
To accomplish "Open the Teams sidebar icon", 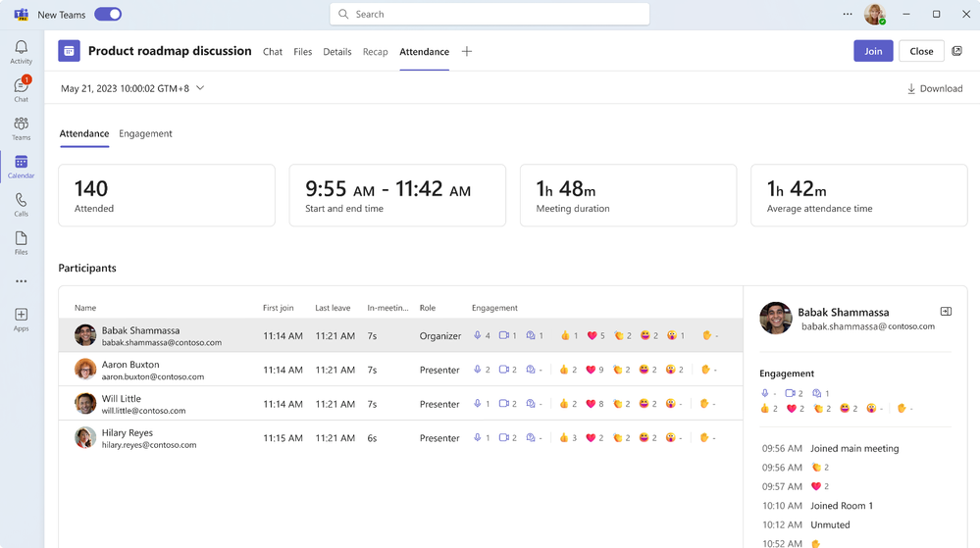I will point(22,128).
